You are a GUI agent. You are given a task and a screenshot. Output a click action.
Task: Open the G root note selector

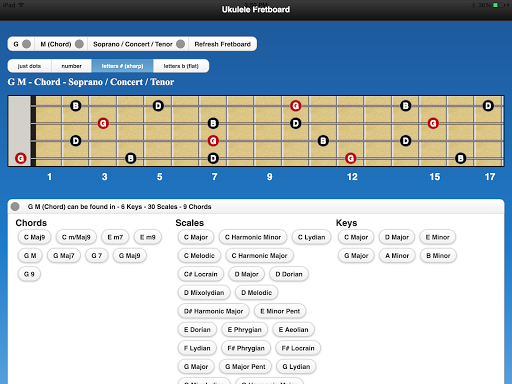tap(22, 44)
